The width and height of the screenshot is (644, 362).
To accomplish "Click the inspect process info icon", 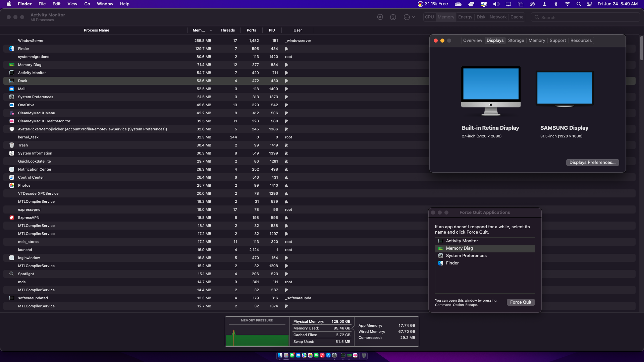I will (x=393, y=17).
